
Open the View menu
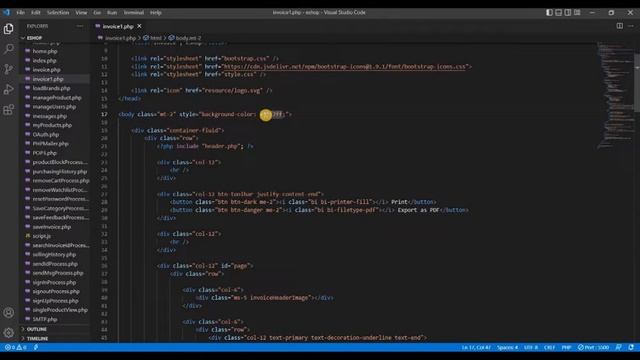pyautogui.click(x=81, y=13)
